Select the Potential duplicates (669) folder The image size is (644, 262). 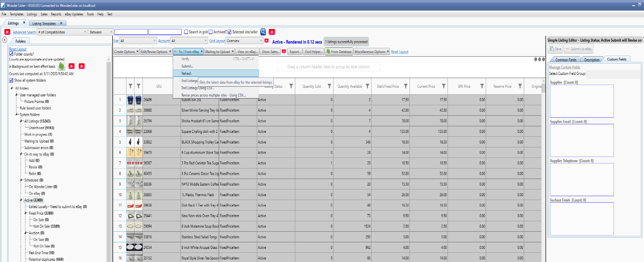46,259
